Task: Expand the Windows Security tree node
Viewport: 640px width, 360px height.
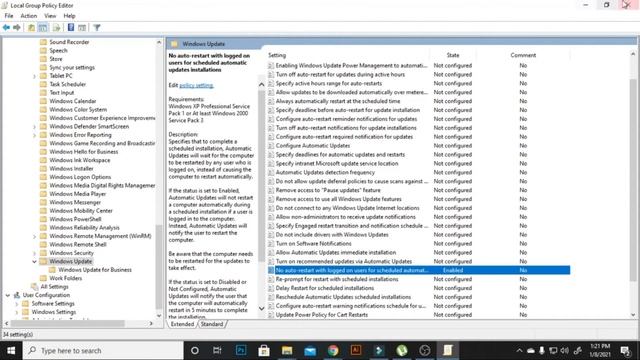Action: click(35, 253)
